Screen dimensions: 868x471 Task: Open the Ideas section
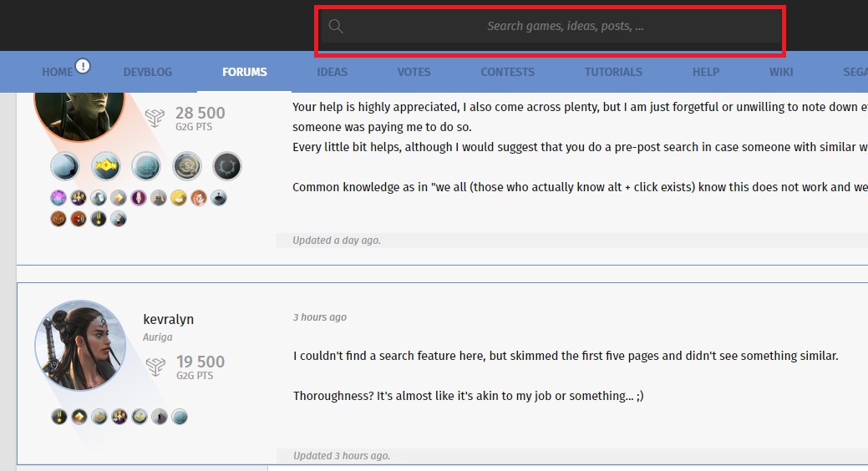(x=332, y=72)
